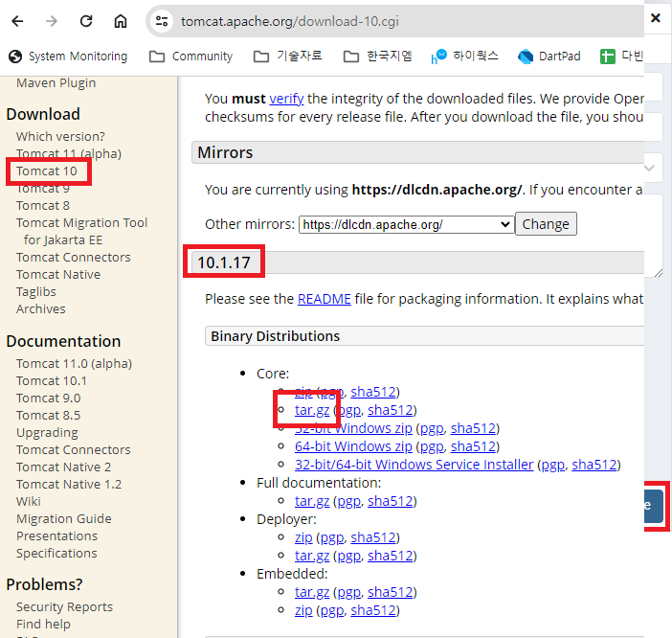Open Tomcat Connectors under Documentation
The image size is (672, 638).
coord(74,450)
